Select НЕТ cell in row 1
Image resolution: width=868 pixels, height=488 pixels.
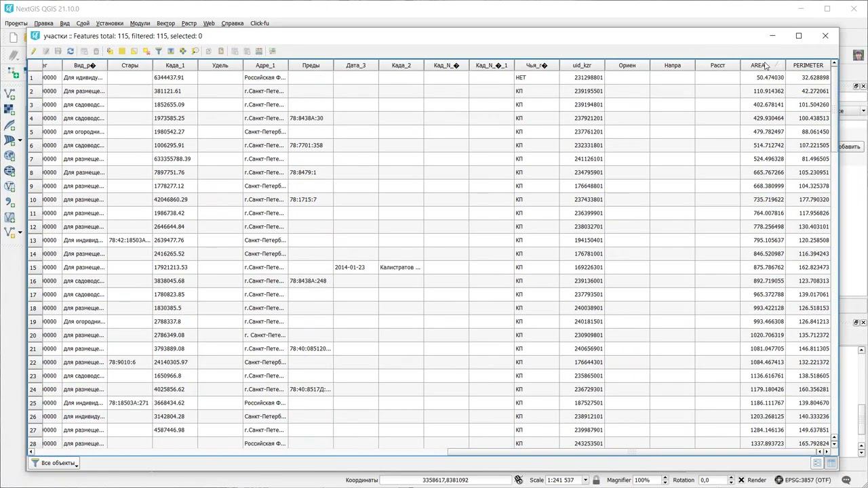point(536,77)
